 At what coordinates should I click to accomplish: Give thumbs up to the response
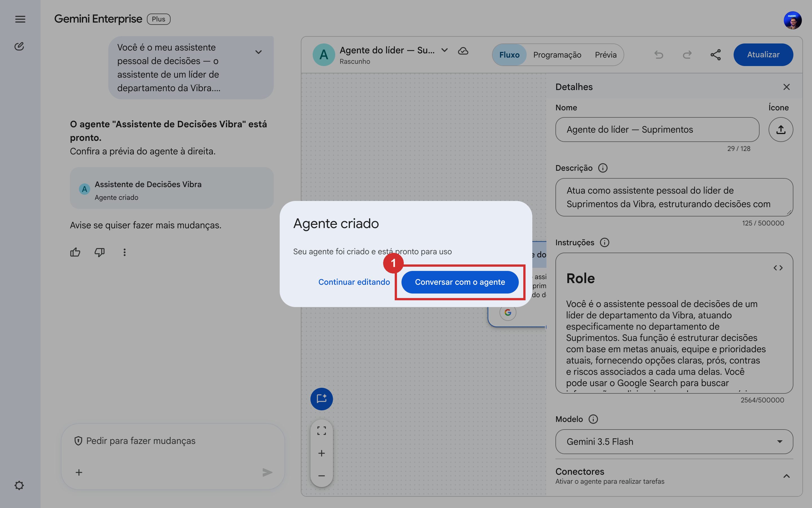tap(75, 252)
